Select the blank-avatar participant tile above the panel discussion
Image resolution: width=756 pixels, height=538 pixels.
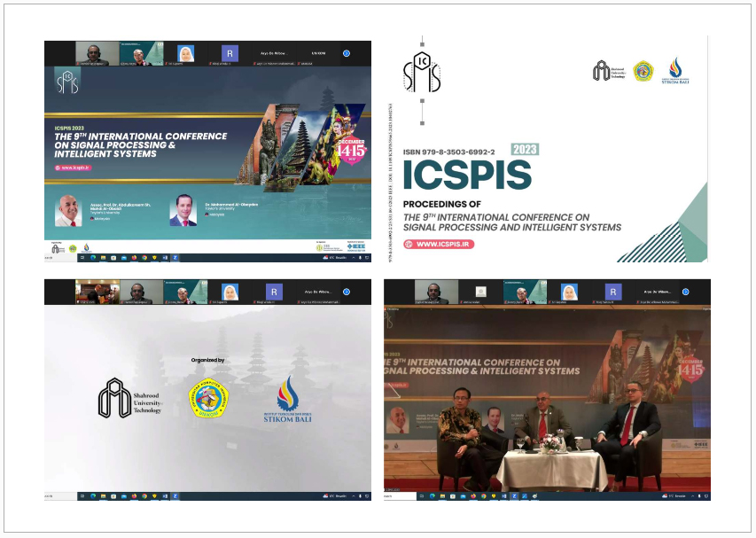pos(480,292)
